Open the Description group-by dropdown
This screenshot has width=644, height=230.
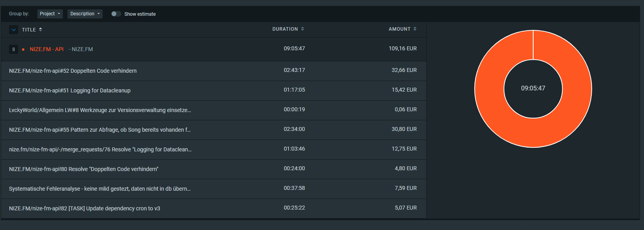click(85, 14)
